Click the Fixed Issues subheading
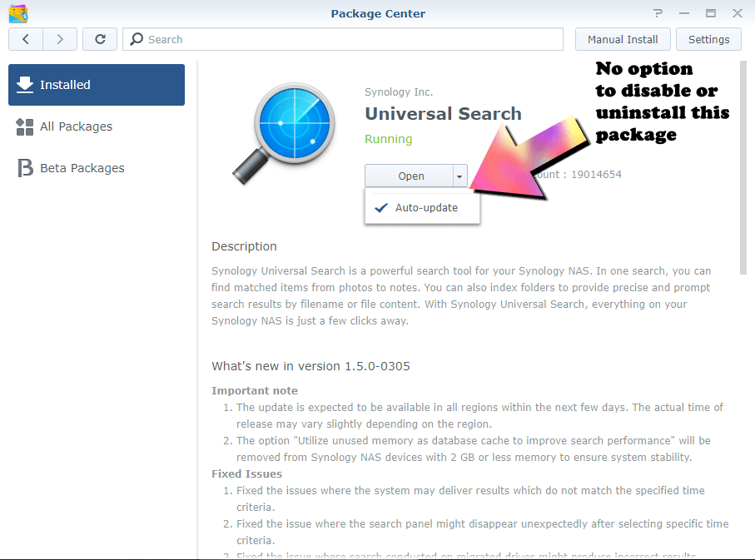The image size is (755, 560). tap(246, 473)
